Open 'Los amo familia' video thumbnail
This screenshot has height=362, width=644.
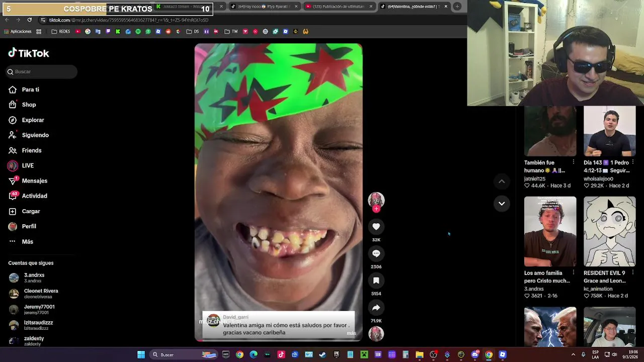(550, 231)
